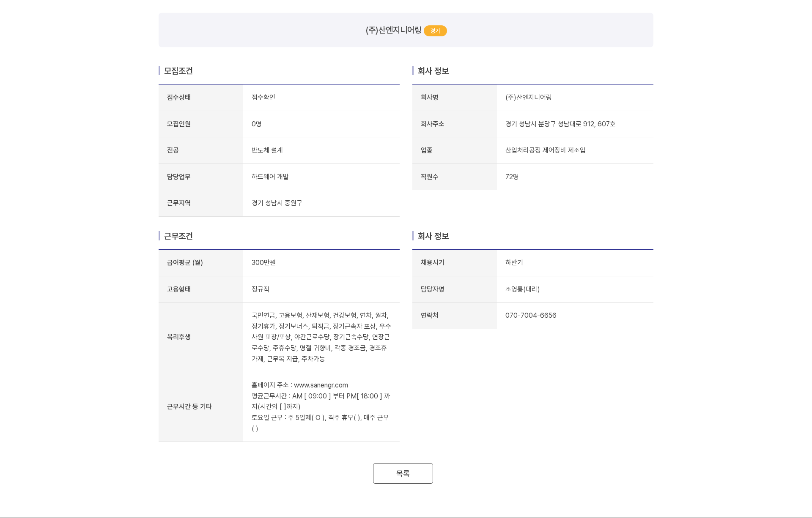Click the 복리후생 row label

click(x=178, y=337)
